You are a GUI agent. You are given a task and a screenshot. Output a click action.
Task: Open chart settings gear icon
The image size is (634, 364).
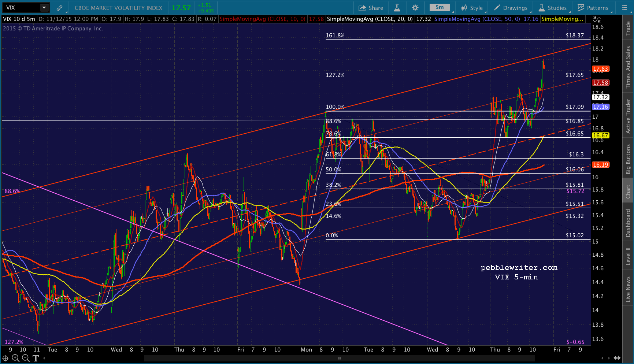point(415,8)
